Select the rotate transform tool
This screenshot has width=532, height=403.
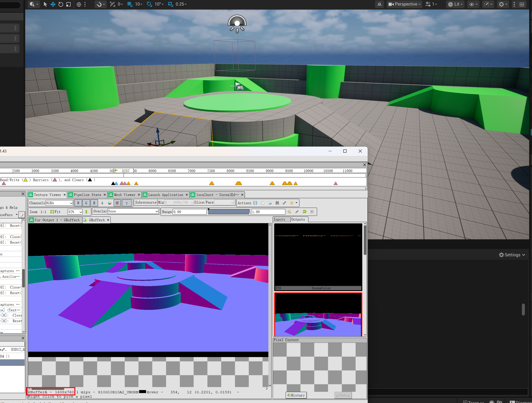coord(61,4)
